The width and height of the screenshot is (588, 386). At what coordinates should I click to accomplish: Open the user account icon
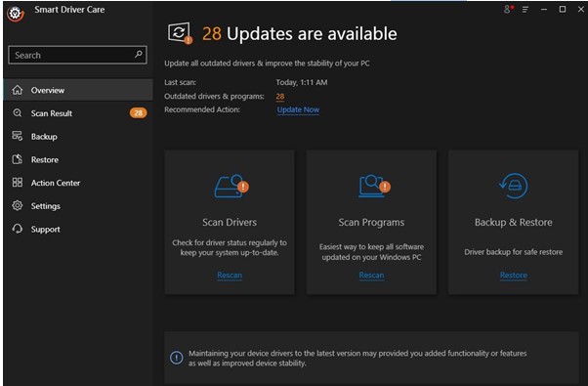coord(508,9)
